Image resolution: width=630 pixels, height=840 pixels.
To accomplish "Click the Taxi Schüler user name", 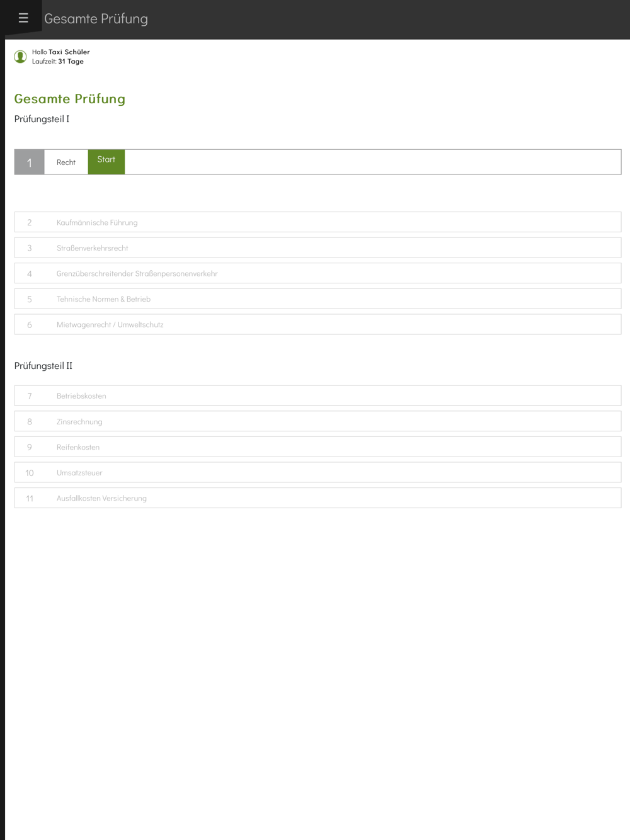I will click(69, 52).
